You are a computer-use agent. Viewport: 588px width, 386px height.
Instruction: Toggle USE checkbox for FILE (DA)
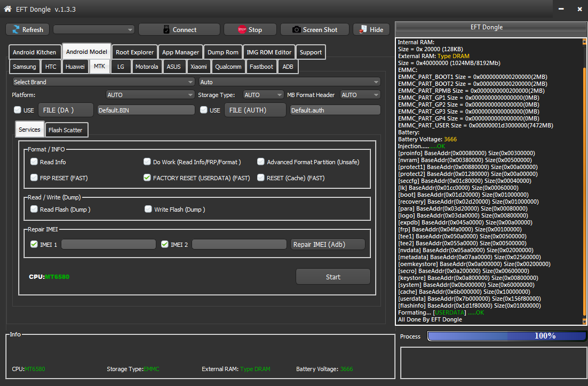click(17, 110)
